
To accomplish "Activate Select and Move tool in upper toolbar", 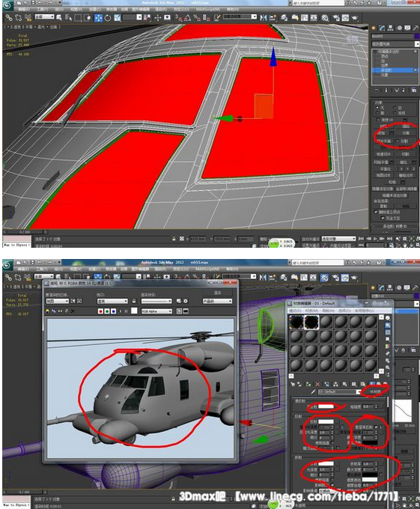I will pyautogui.click(x=98, y=18).
